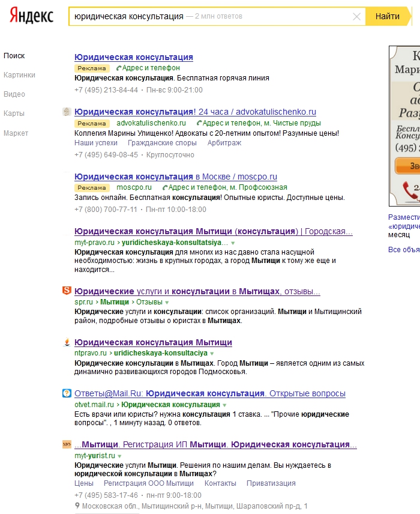Click the spr.ru orange S favicon

click(x=67, y=291)
